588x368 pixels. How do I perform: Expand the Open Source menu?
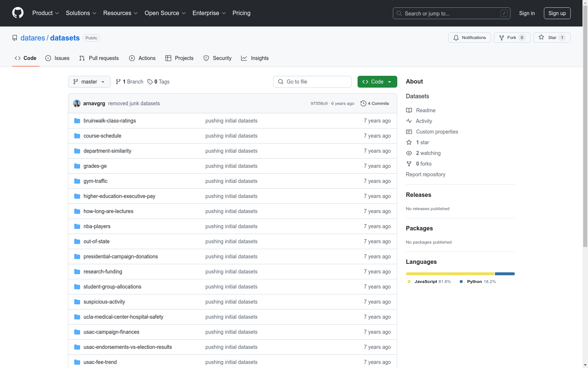[x=165, y=13]
